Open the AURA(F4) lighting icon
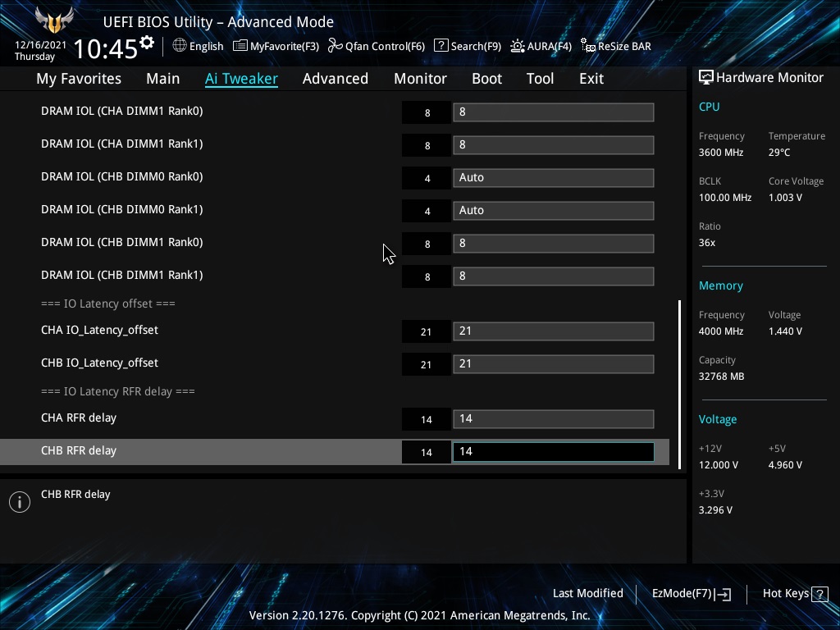Viewport: 840px width, 630px height. (517, 46)
